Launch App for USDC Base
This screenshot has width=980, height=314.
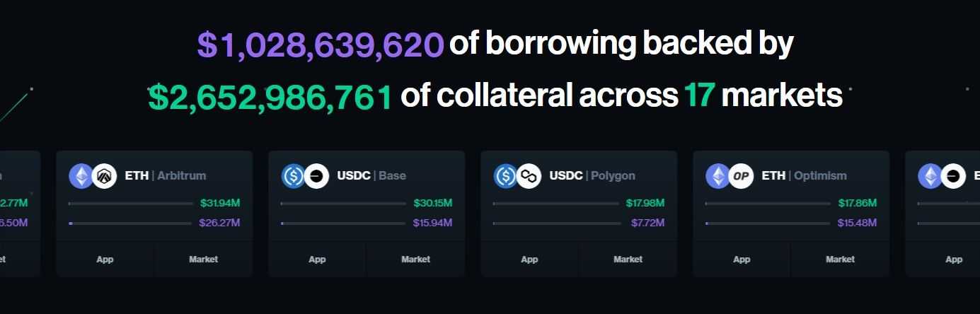pyautogui.click(x=317, y=259)
